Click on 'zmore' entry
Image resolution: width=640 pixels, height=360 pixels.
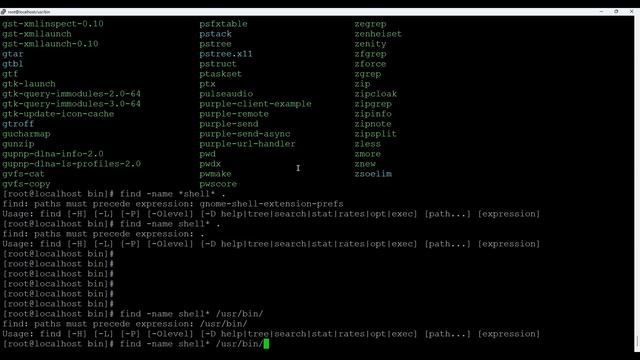click(x=368, y=154)
